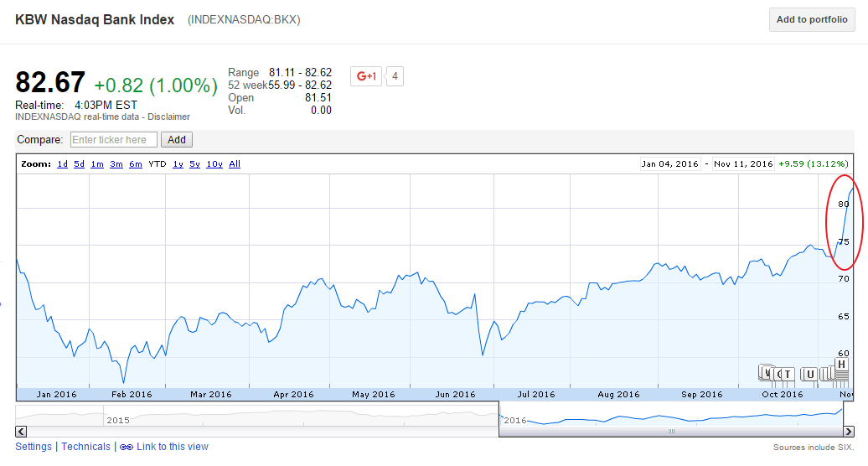Click the (INDEXNASDAQ:BKX) ticker text
The height and width of the screenshot is (466, 868).
(x=244, y=20)
